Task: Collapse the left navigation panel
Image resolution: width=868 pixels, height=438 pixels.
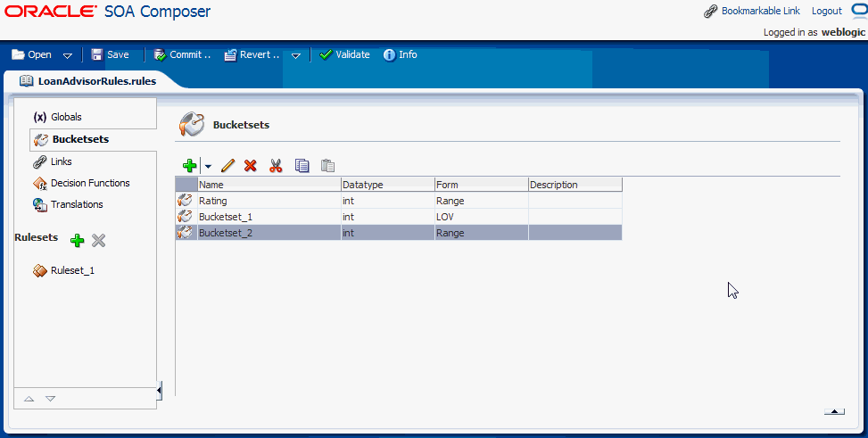Action: point(160,391)
